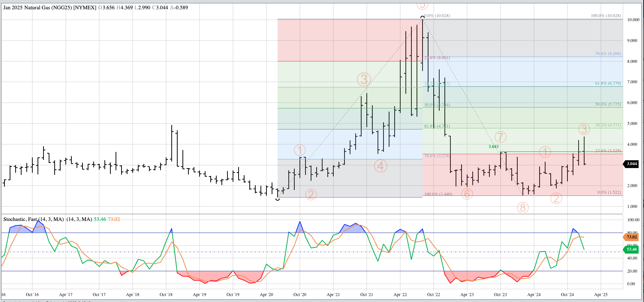Click the large circled 3 near Oct '21
The width and height of the screenshot is (644, 302).
coord(364,79)
